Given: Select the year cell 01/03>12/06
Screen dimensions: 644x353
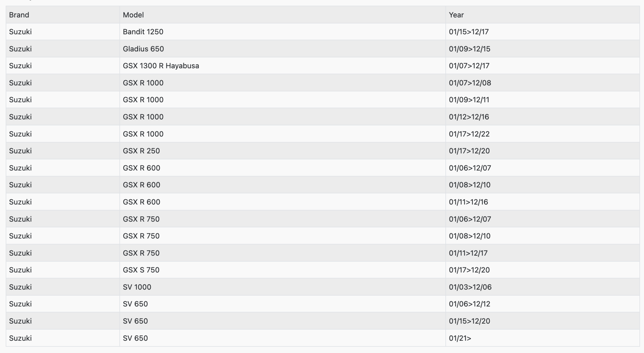Looking at the screenshot, I should [x=470, y=287].
